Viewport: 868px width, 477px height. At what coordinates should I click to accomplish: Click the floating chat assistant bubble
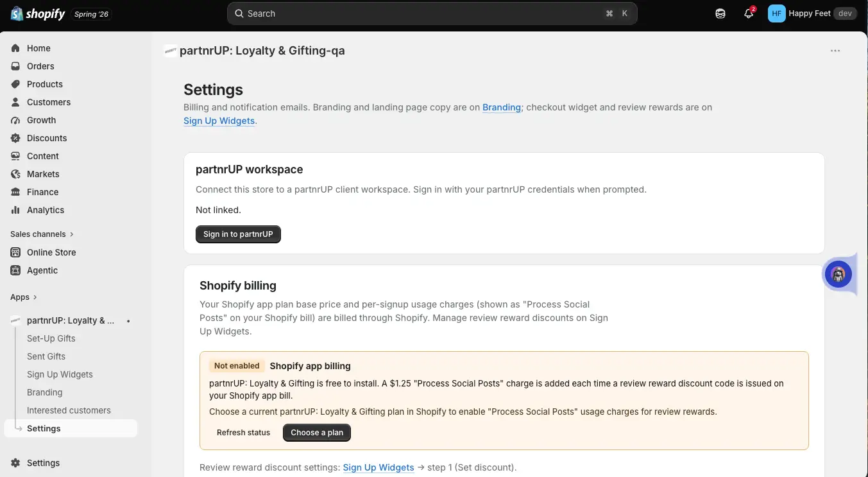click(x=838, y=274)
